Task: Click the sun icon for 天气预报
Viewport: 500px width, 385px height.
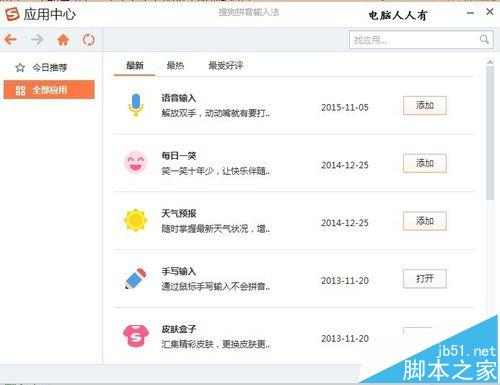Action: pos(135,220)
